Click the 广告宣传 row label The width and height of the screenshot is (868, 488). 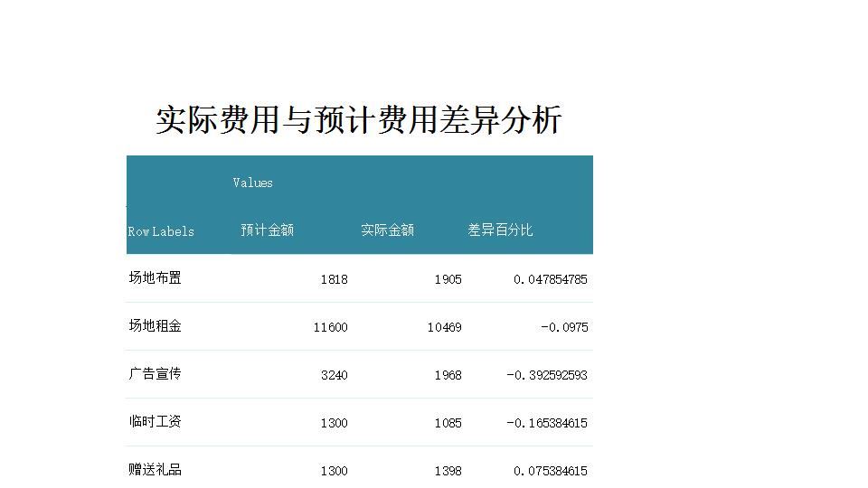pyautogui.click(x=155, y=374)
